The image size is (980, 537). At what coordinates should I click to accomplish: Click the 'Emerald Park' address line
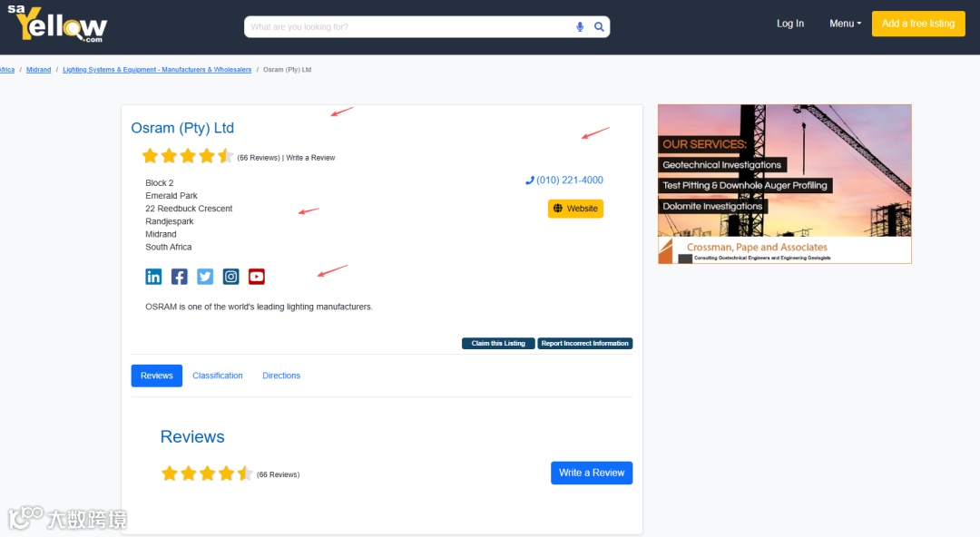tap(171, 196)
